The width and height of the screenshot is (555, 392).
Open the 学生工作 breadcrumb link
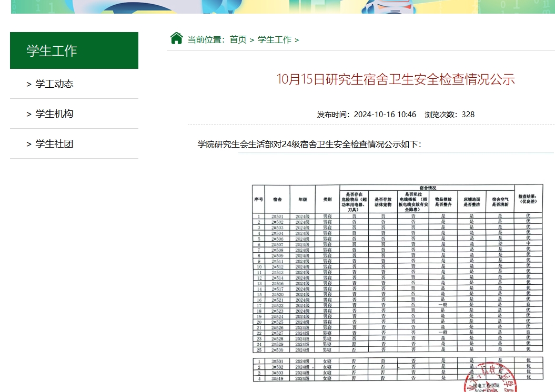[274, 40]
